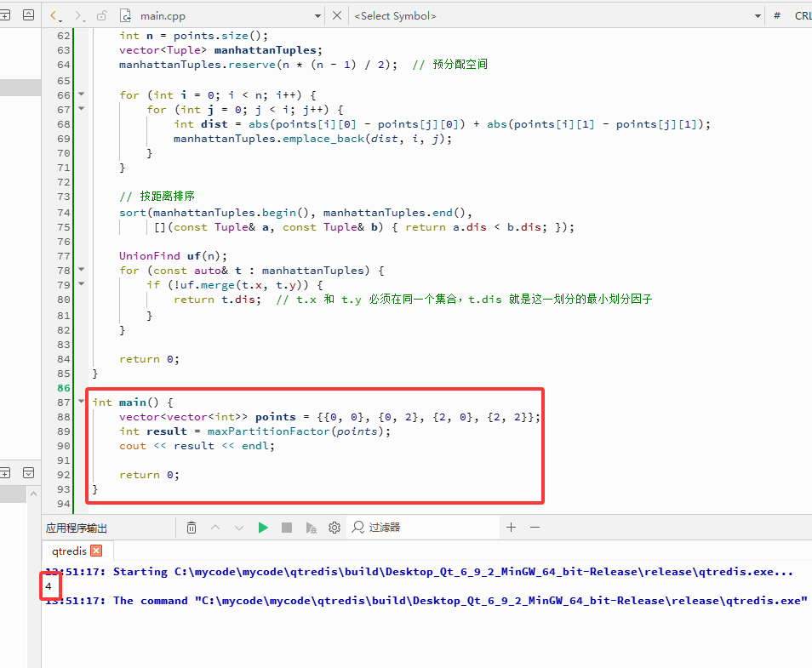Click the points vector declaration on line 88
This screenshot has width=812, height=668.
click(x=276, y=417)
